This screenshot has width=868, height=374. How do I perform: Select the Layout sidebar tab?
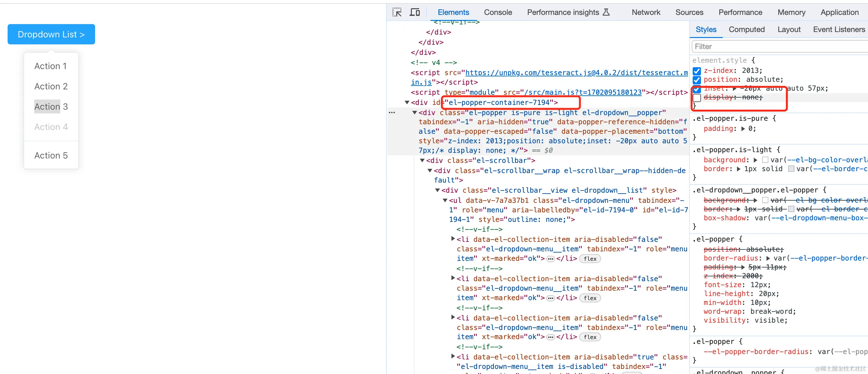(x=789, y=30)
